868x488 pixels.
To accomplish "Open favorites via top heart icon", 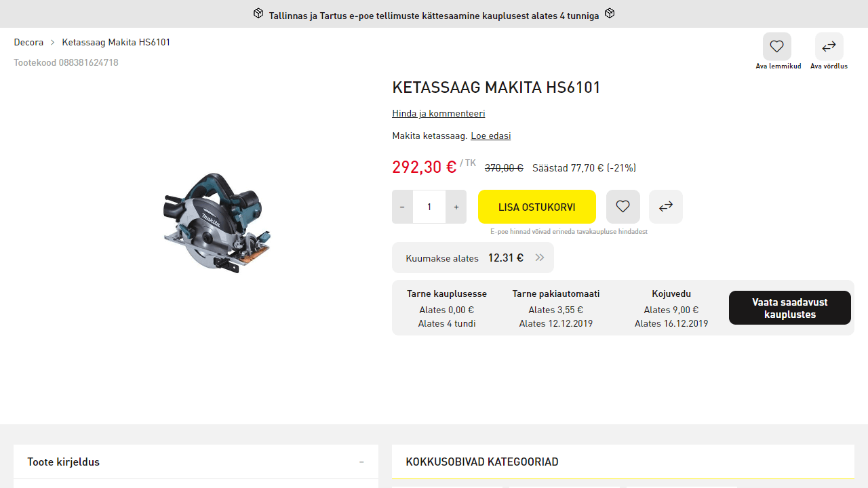I will (x=777, y=47).
